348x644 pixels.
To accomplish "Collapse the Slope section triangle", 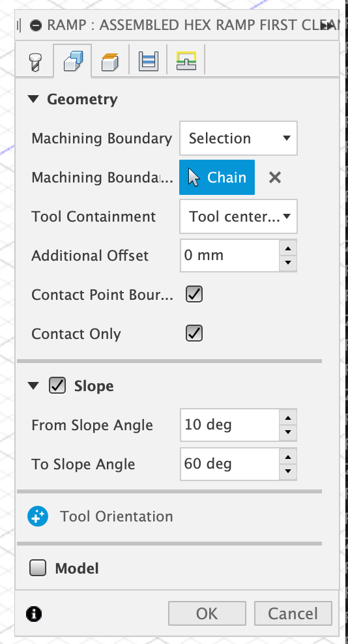I will click(x=33, y=386).
